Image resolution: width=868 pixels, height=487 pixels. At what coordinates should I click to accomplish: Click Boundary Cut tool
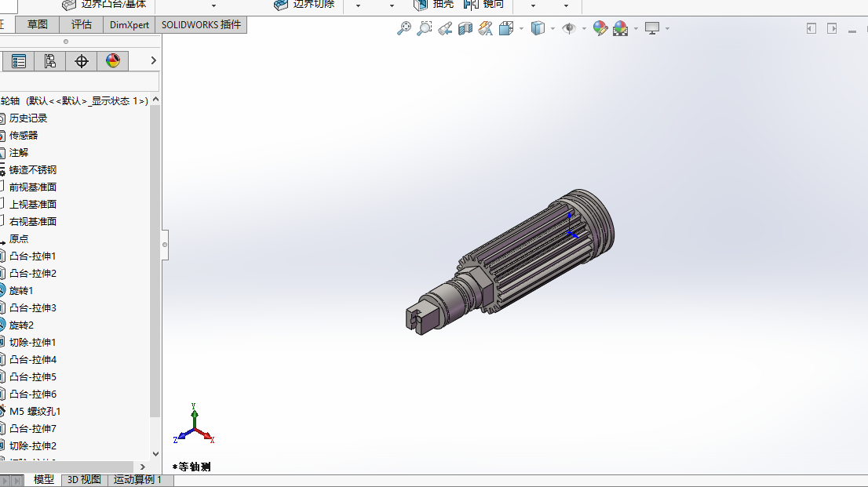click(x=305, y=5)
